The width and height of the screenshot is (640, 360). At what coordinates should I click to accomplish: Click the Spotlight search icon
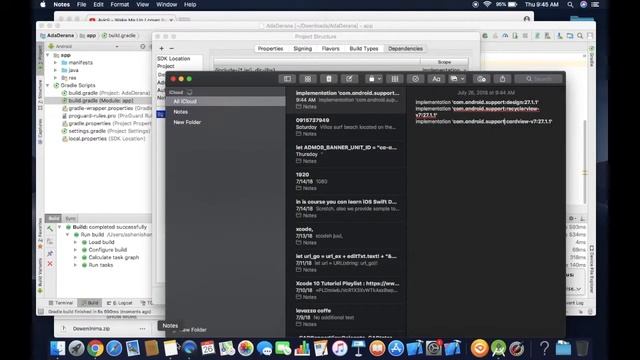pos(570,4)
